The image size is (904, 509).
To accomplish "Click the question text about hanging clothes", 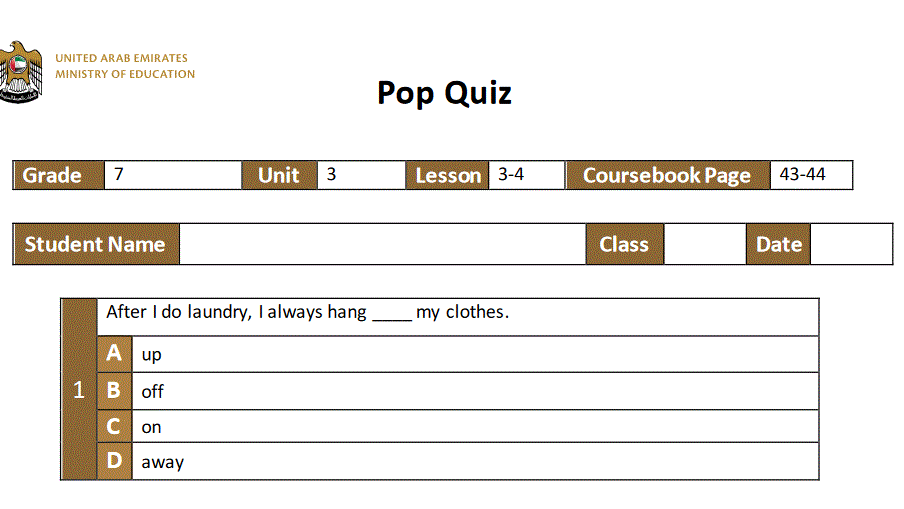I will (x=307, y=312).
